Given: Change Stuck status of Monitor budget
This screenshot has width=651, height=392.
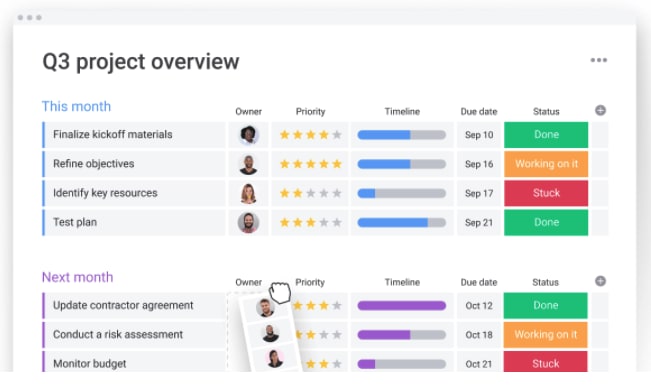Looking at the screenshot, I should coord(546,362).
